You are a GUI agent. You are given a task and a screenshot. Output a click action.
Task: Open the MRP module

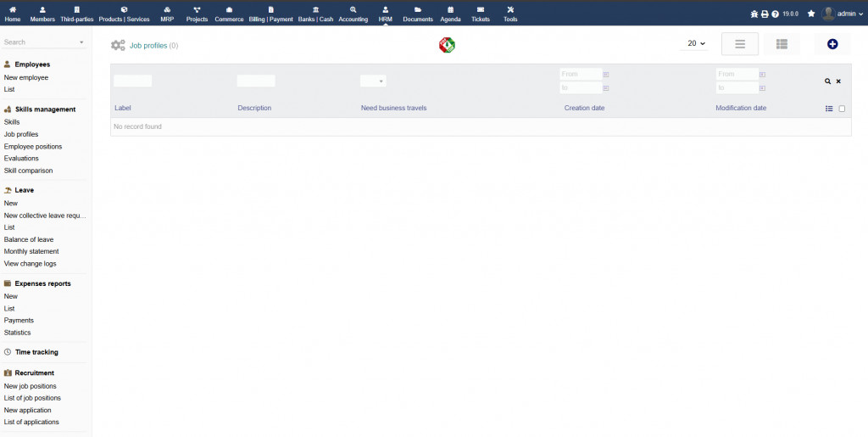coord(167,14)
